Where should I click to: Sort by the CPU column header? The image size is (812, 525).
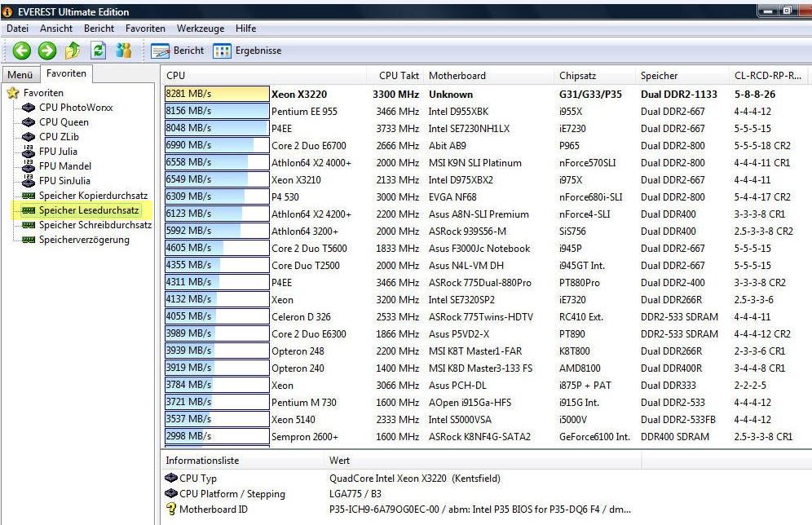click(x=263, y=76)
